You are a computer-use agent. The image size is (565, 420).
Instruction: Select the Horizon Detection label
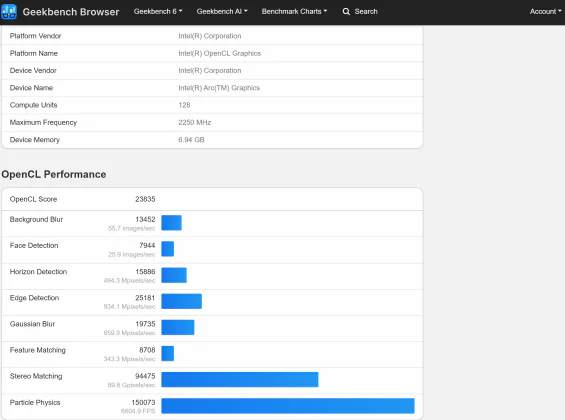(x=38, y=272)
